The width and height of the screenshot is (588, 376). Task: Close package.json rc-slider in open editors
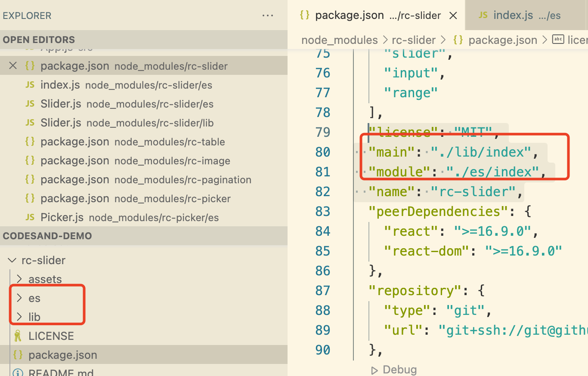click(x=13, y=66)
